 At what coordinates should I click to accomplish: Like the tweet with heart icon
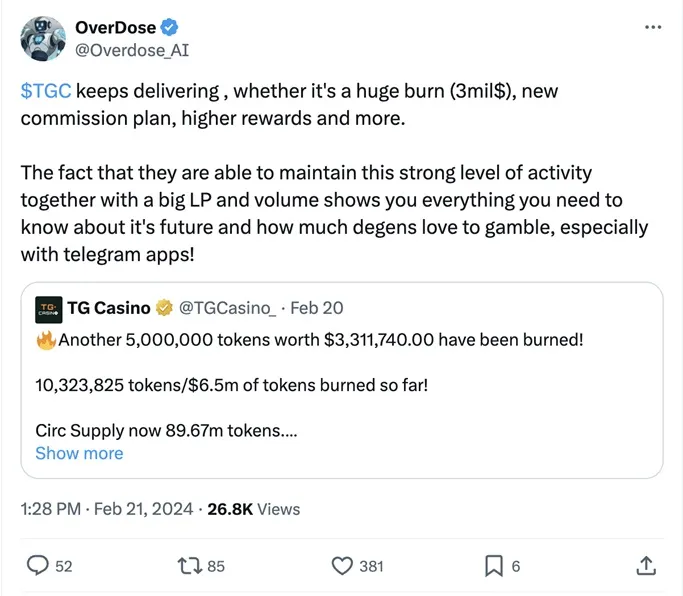point(343,566)
